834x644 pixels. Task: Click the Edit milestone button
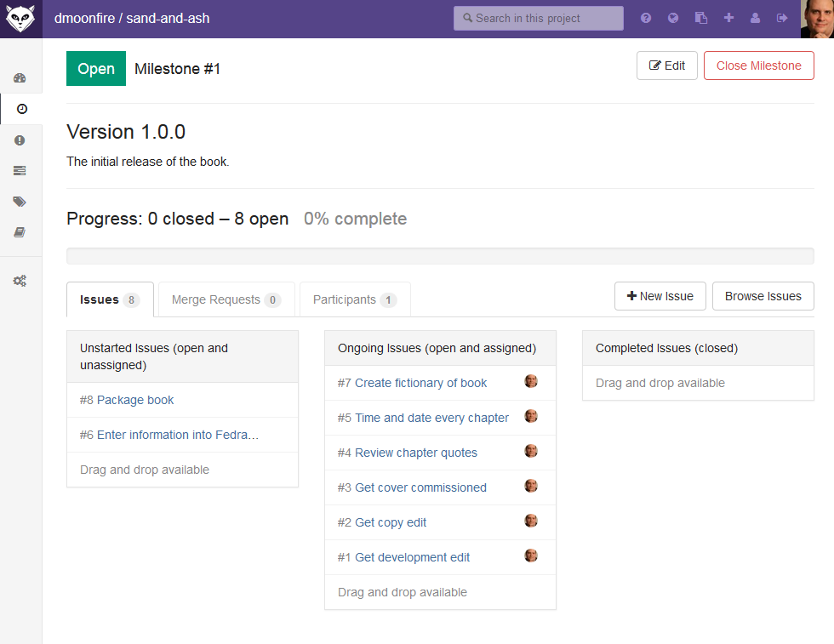pyautogui.click(x=667, y=66)
